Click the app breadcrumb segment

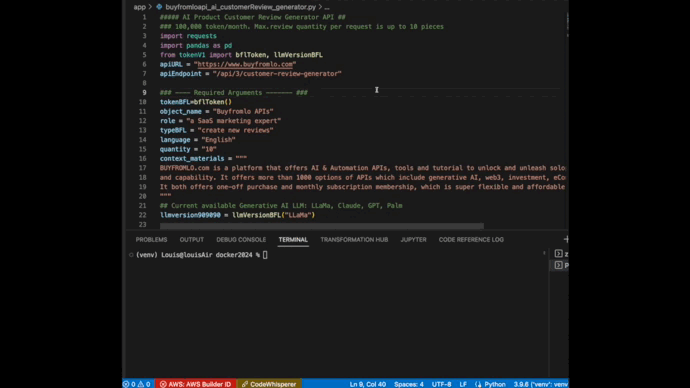pos(139,7)
